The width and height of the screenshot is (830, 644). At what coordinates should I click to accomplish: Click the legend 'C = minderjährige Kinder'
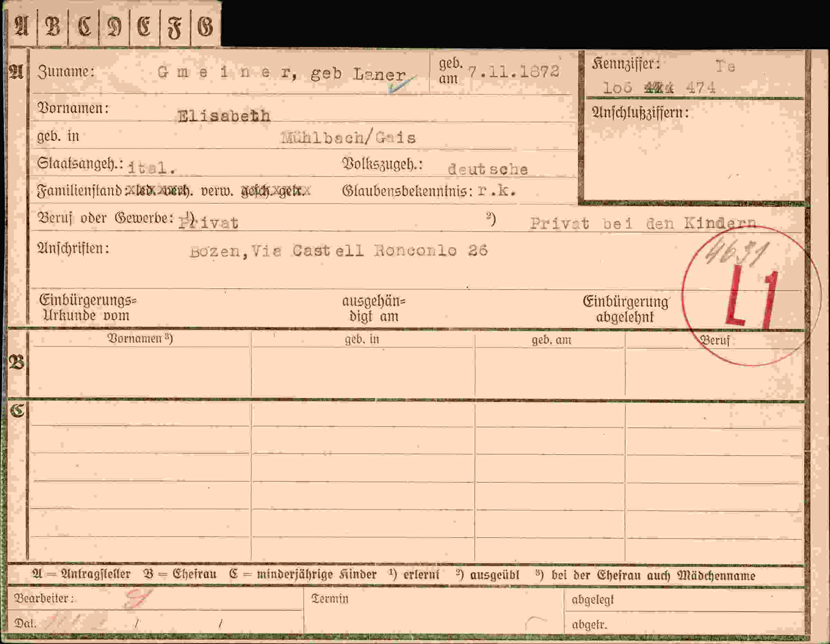tap(303, 575)
